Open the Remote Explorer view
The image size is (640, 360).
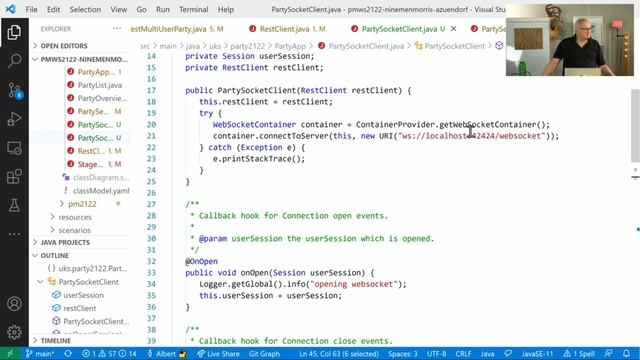click(x=14, y=148)
